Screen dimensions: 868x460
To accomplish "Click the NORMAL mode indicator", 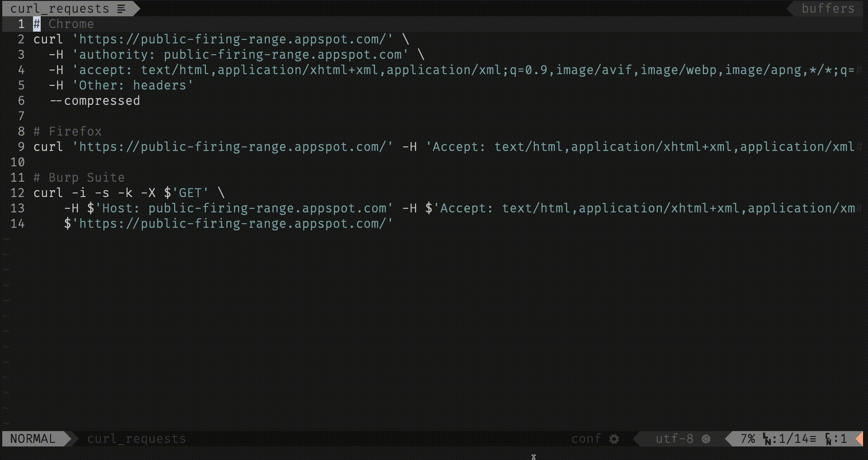I will point(33,439).
